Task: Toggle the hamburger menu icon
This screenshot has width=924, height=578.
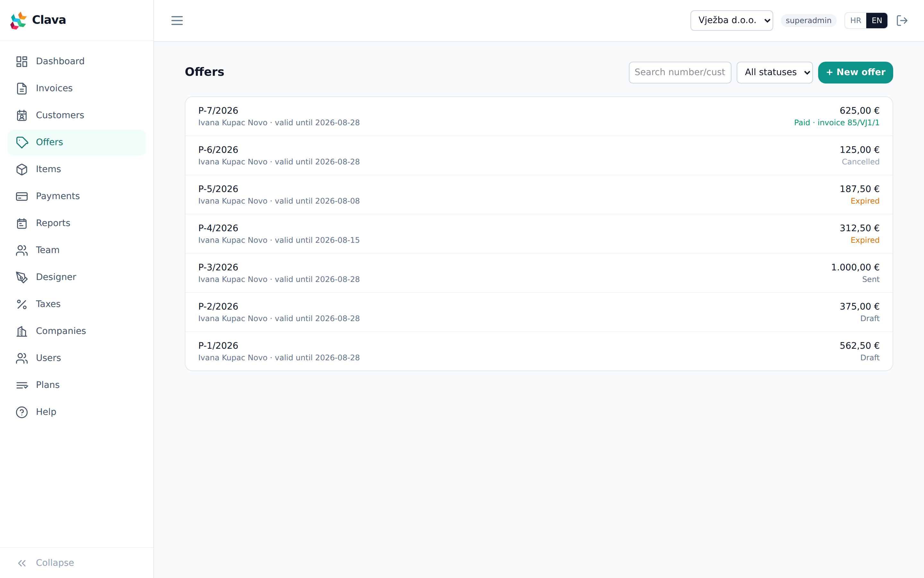Action: coord(177,20)
